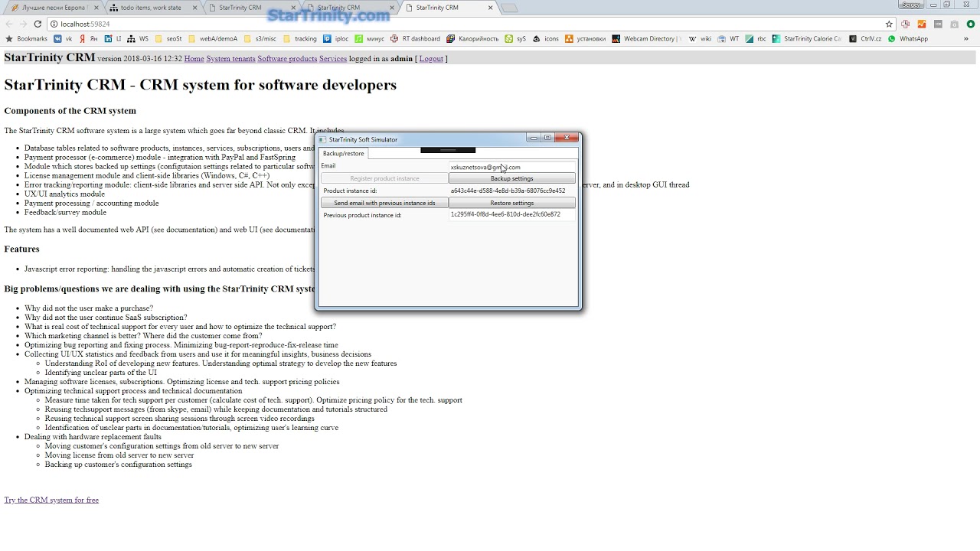This screenshot has height=551, width=980.
Task: Open the vk bookmark
Action: (63, 39)
